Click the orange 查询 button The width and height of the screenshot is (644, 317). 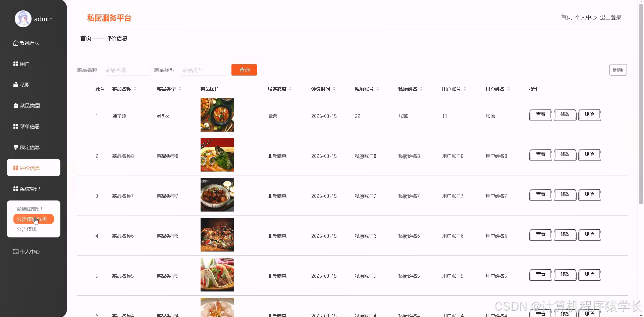pos(244,70)
